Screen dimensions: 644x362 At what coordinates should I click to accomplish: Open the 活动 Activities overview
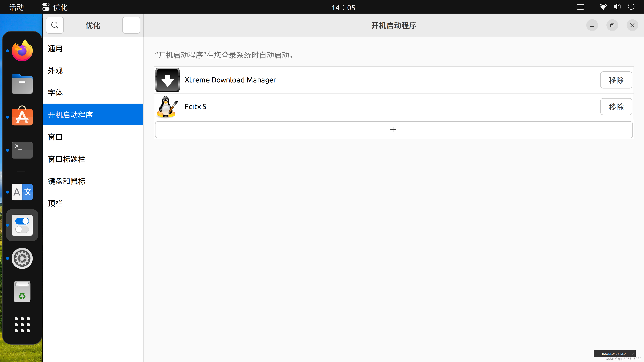(x=16, y=7)
